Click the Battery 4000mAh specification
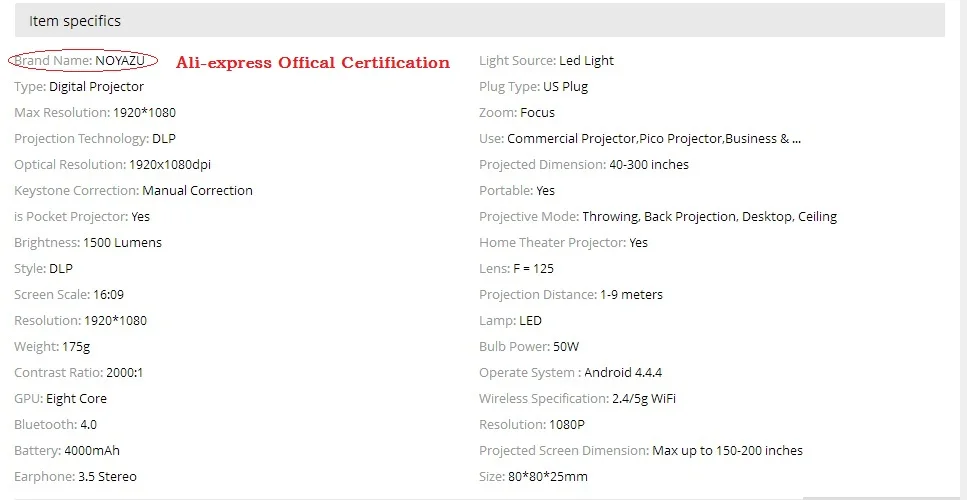This screenshot has height=500, width=967. click(x=67, y=451)
